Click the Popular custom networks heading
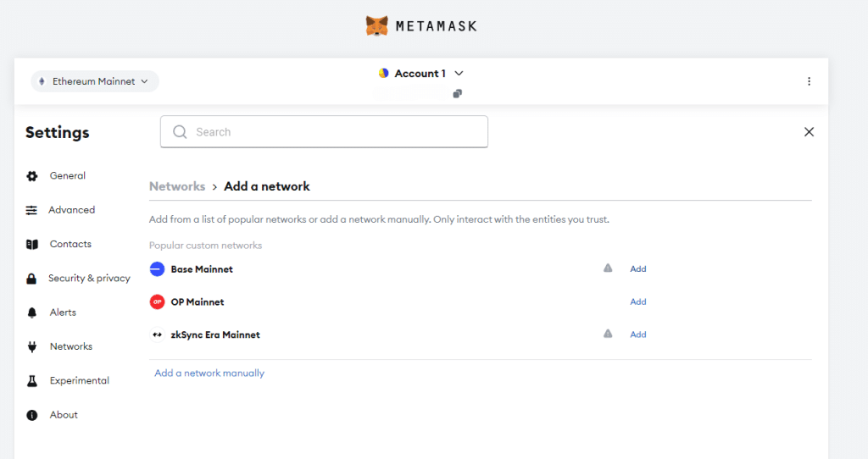Viewport: 868px width, 459px height. click(205, 246)
